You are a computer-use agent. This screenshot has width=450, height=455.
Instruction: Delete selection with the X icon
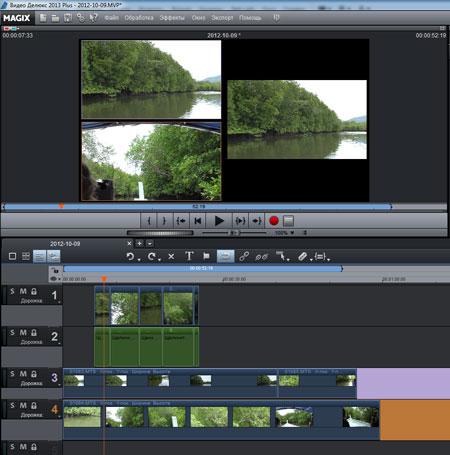[171, 256]
